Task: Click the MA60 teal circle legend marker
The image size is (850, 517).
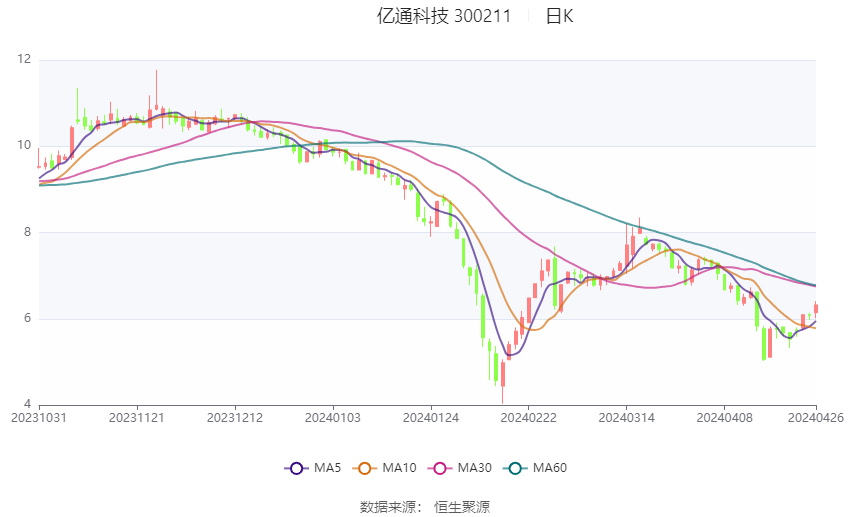Action: click(x=513, y=467)
